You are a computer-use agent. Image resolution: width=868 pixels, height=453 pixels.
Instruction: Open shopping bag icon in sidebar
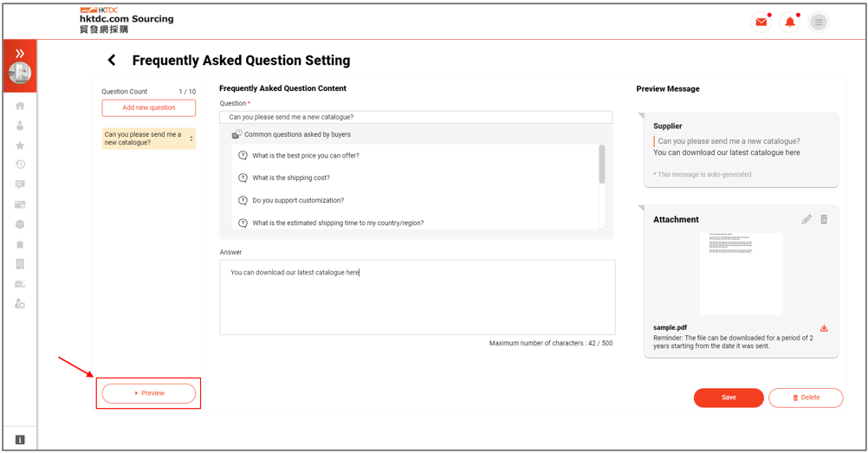coord(20,244)
